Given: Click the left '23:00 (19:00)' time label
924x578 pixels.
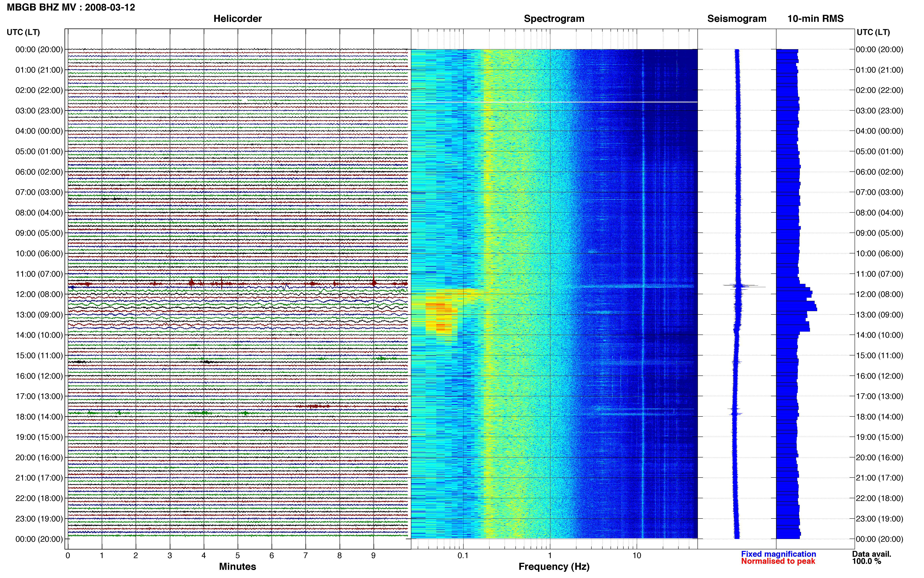Looking at the screenshot, I should tap(39, 519).
